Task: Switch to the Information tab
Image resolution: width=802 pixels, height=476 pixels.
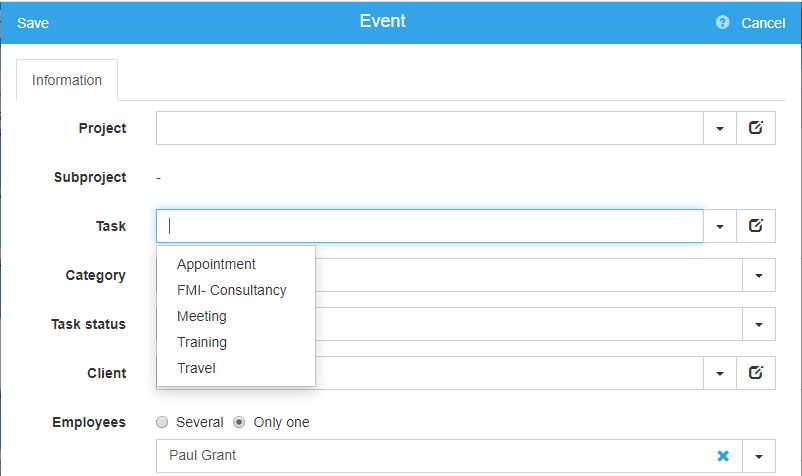Action: [67, 80]
